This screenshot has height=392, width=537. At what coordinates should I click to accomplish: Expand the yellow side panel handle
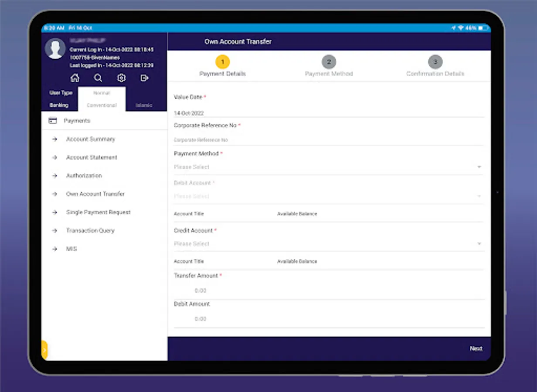pos(44,350)
